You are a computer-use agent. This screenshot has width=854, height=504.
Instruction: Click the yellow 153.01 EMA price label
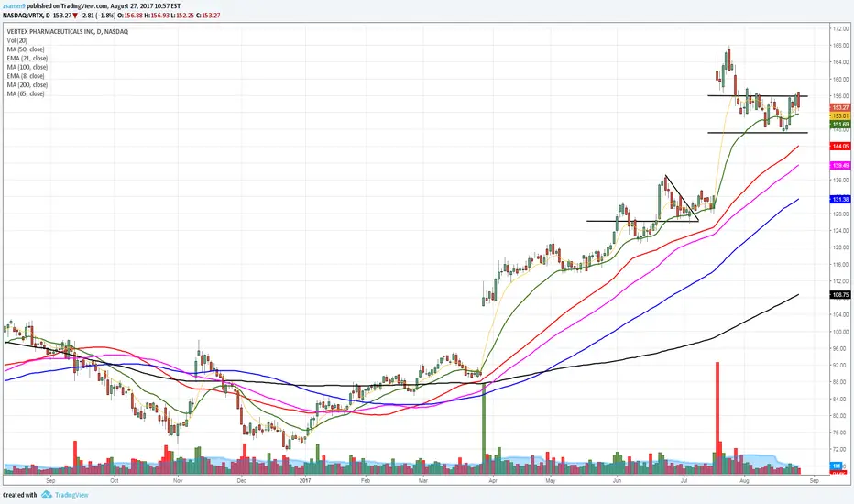(x=840, y=116)
